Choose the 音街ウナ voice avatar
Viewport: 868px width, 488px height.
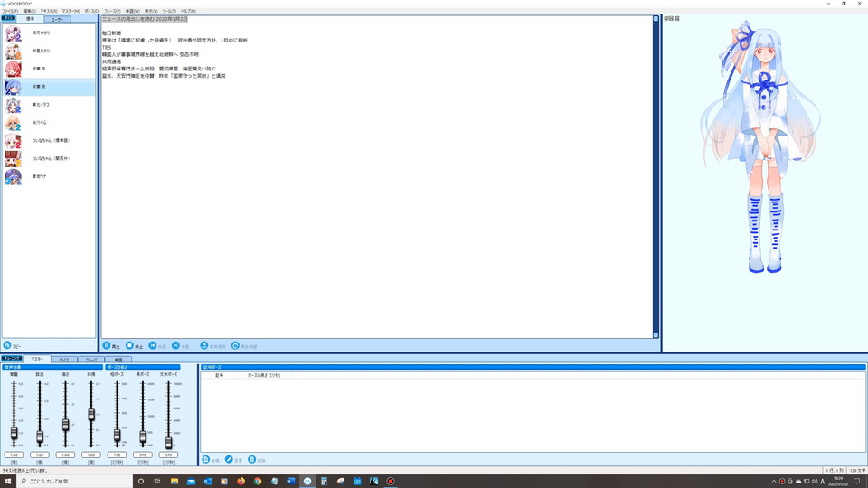(x=14, y=176)
